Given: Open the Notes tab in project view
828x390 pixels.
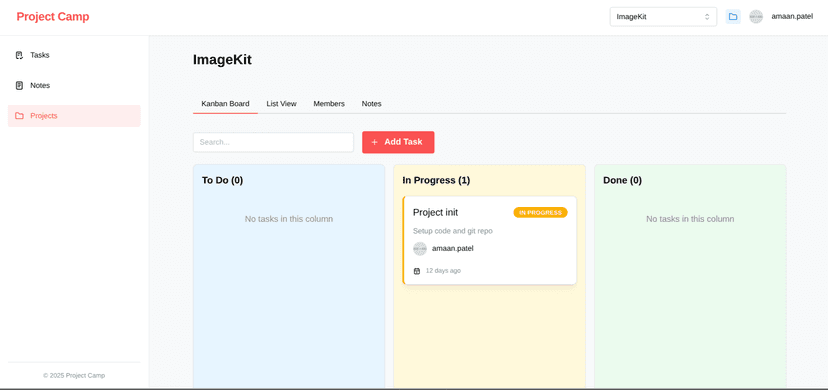Looking at the screenshot, I should coord(371,104).
